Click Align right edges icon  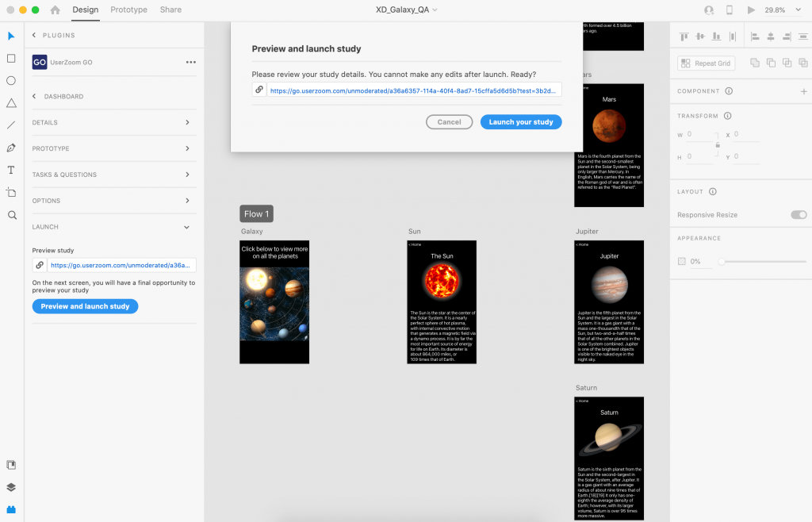(x=787, y=36)
